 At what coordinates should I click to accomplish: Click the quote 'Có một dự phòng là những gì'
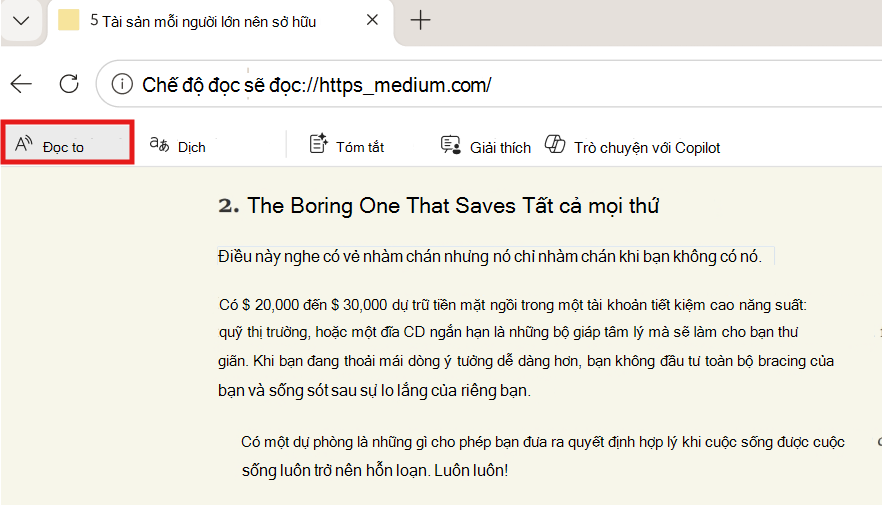[x=543, y=442]
